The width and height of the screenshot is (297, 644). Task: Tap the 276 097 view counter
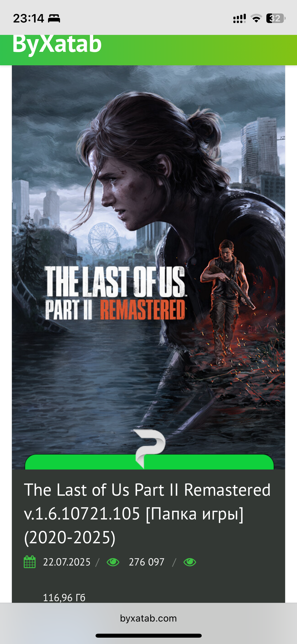tap(147, 562)
